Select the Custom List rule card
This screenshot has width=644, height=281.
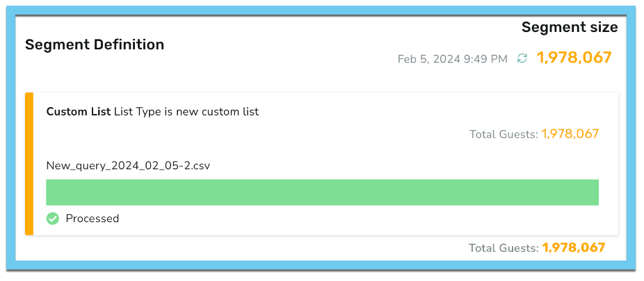pos(321,164)
